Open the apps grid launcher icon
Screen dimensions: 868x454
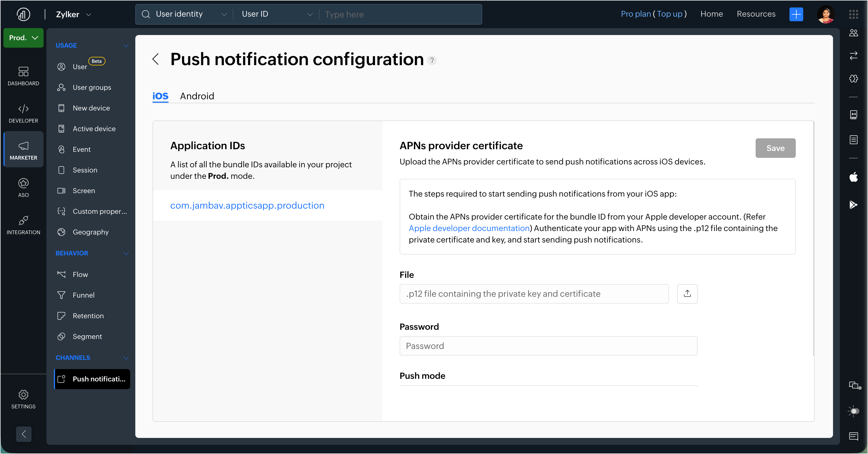point(853,14)
